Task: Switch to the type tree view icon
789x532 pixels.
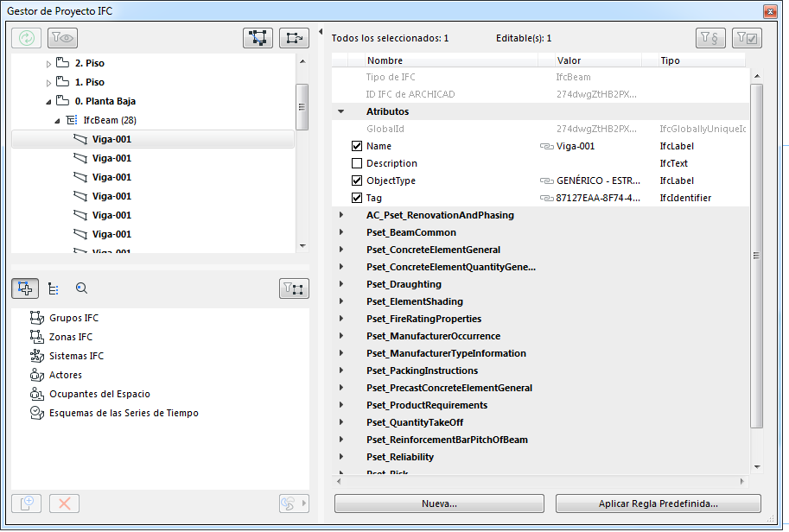Action: click(53, 288)
